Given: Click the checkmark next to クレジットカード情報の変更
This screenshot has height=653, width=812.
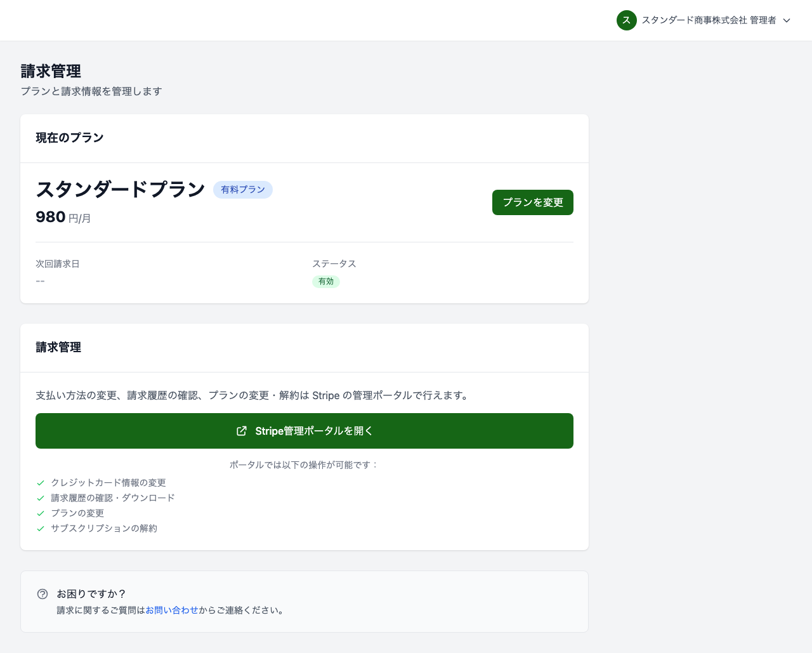Looking at the screenshot, I should point(39,482).
